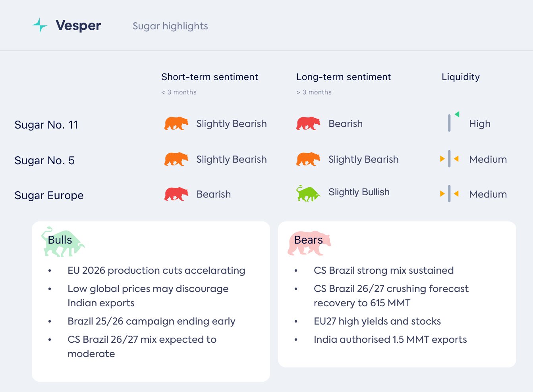Click the Short-term sentiment column header

pyautogui.click(x=209, y=77)
